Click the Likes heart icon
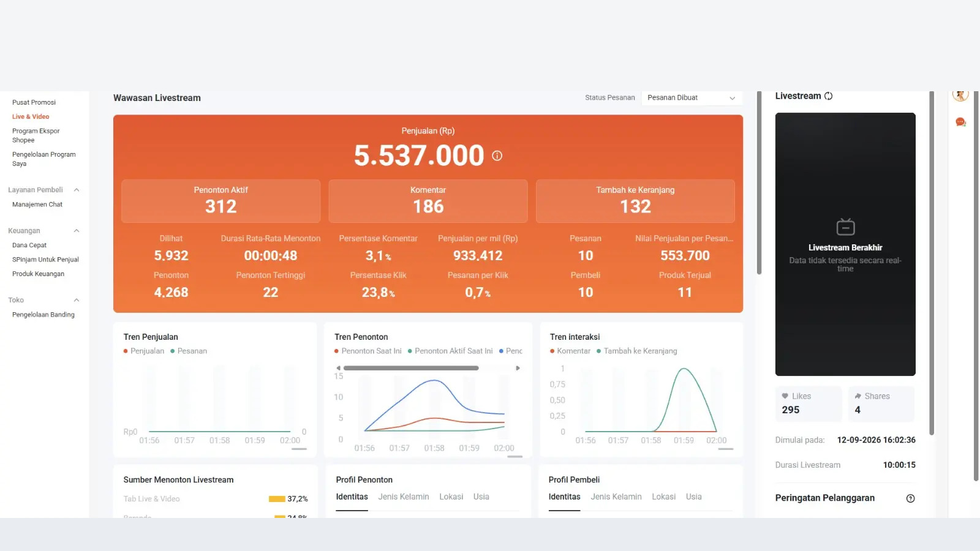Screen dimensions: 980x551 pyautogui.click(x=785, y=396)
